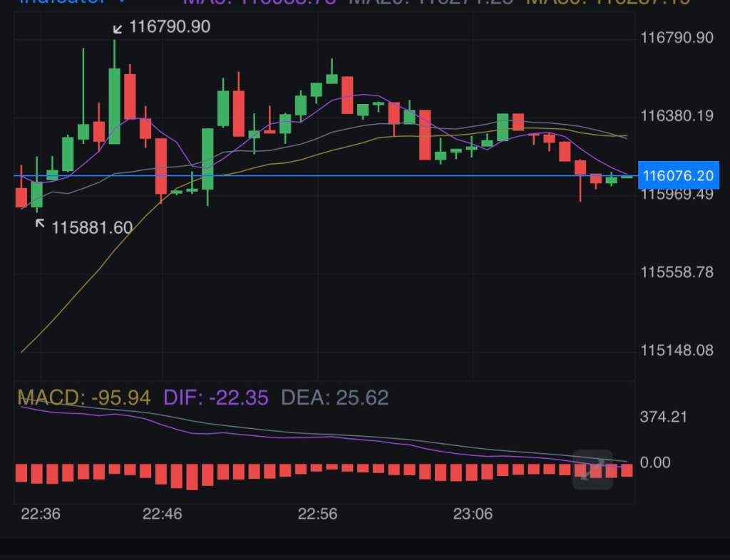Viewport: 730px width, 560px height.
Task: Select the 374.21 MACD axis label
Action: (x=663, y=418)
